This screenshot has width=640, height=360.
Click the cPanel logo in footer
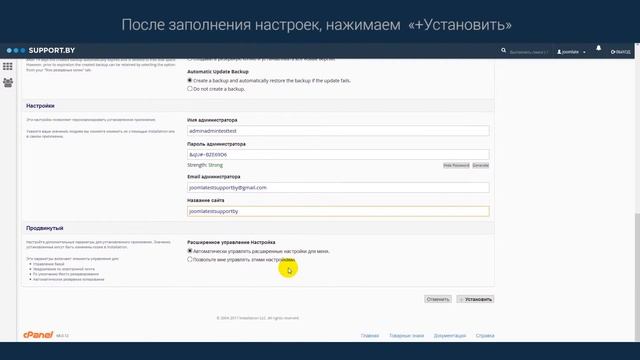click(38, 335)
